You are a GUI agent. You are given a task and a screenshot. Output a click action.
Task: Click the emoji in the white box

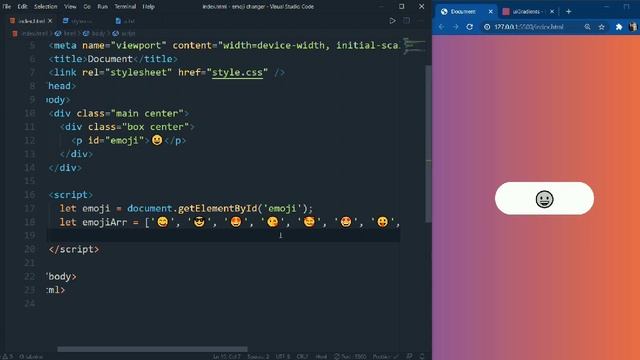click(544, 199)
